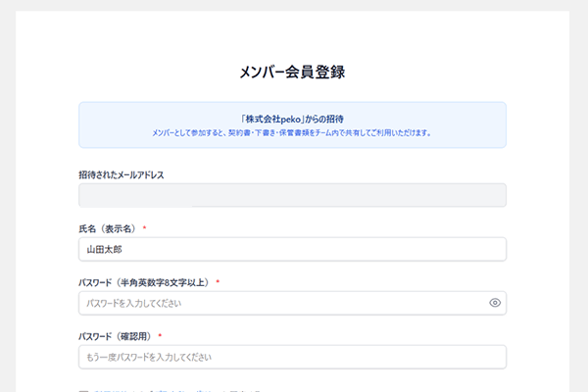Image resolution: width=588 pixels, height=392 pixels.
Task: Click the メンバー会員登録 heading
Action: click(292, 72)
